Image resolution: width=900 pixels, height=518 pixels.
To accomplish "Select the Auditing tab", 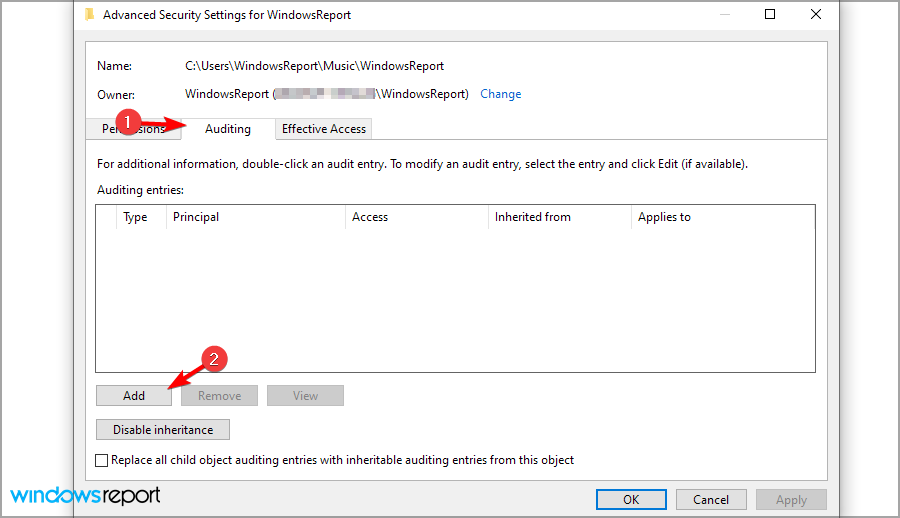I will pos(228,129).
